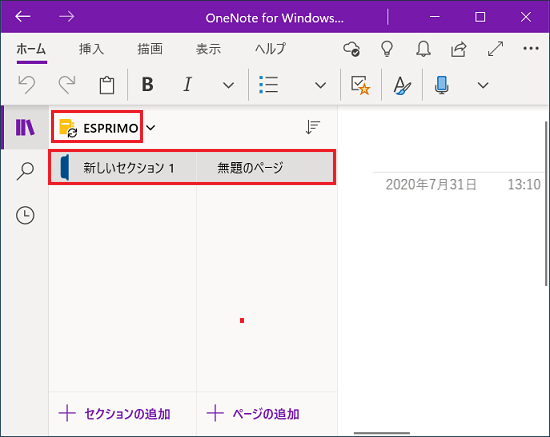Click the page horizontal scrollbar
The height and width of the screenshot is (437, 550).
pos(382,433)
